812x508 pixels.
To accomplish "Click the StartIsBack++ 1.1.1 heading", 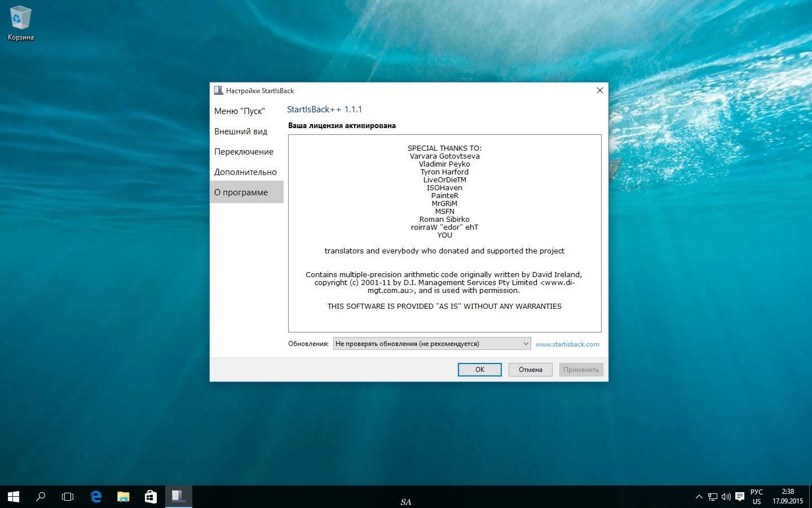I will (x=324, y=110).
